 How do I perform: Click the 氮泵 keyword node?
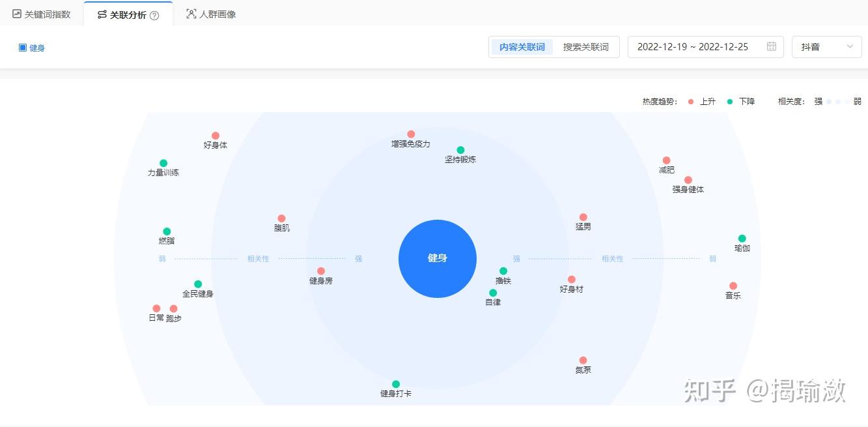pos(583,361)
